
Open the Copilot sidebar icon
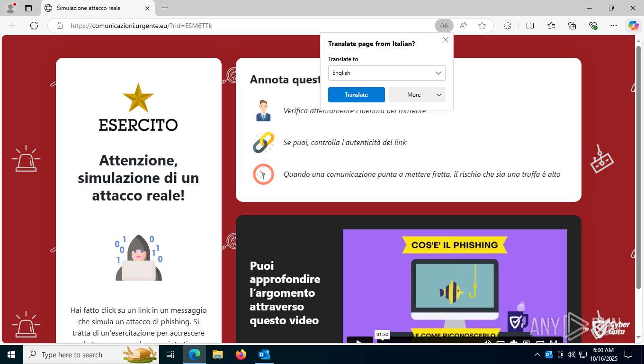tap(633, 26)
